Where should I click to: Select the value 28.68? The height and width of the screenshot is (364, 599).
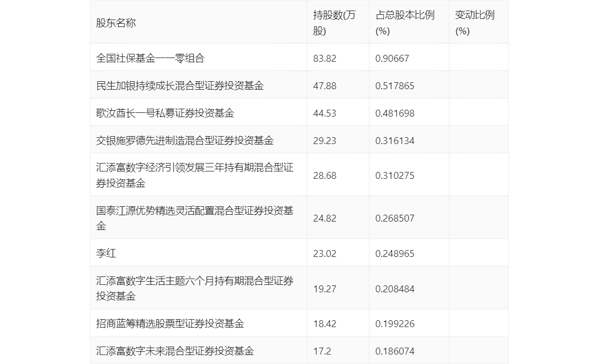coord(325,176)
